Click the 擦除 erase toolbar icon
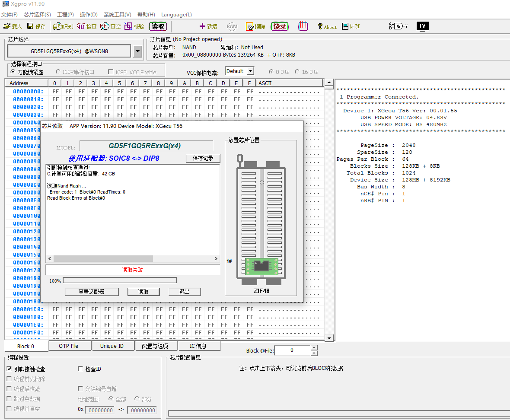The width and height of the screenshot is (510, 420). point(255,26)
